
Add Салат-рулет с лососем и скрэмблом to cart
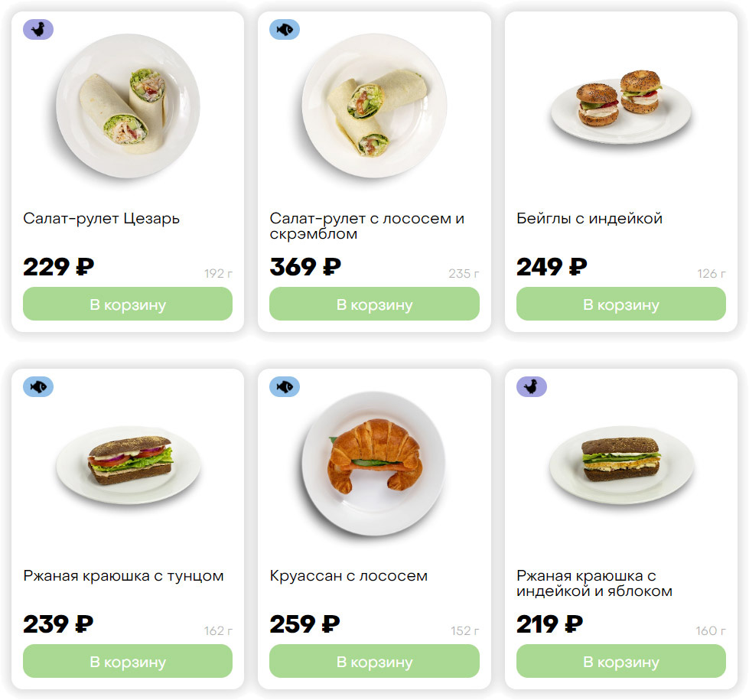[374, 304]
